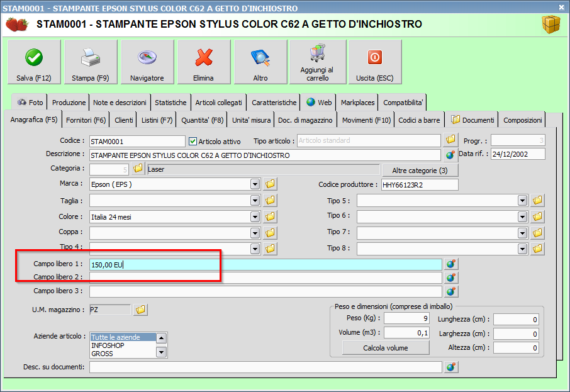570x392 pixels.
Task: Open the Articoli collegati tab
Action: point(218,103)
